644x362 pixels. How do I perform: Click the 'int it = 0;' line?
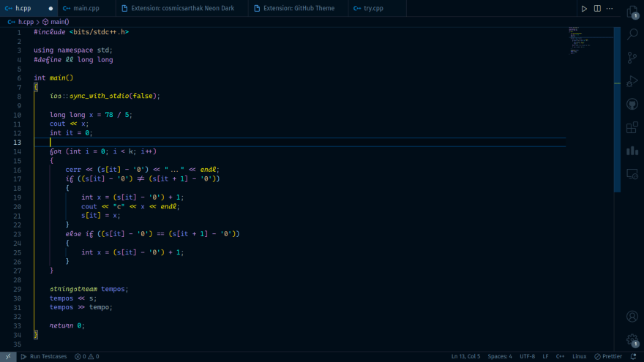pos(71,133)
